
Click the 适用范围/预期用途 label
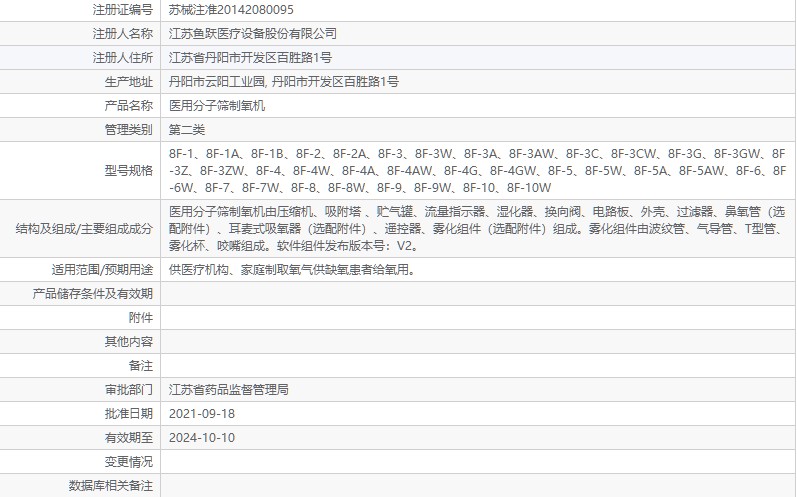coord(102,269)
